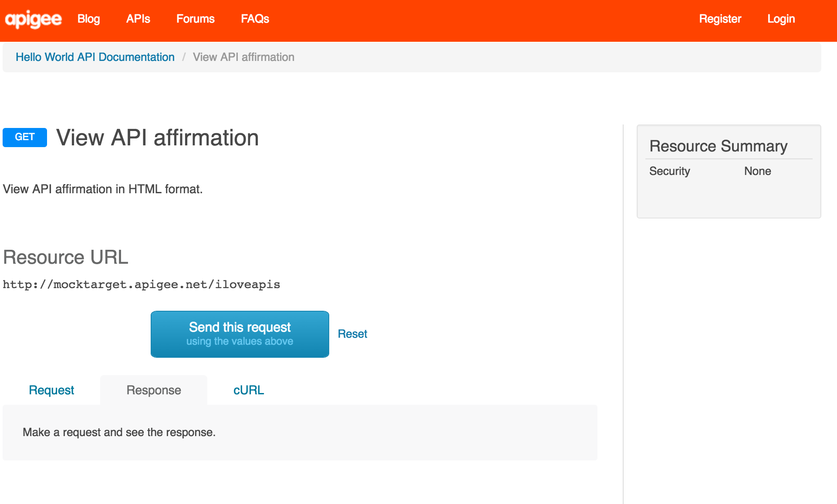Click the Register link
Viewport: 837px width, 504px height.
(720, 19)
